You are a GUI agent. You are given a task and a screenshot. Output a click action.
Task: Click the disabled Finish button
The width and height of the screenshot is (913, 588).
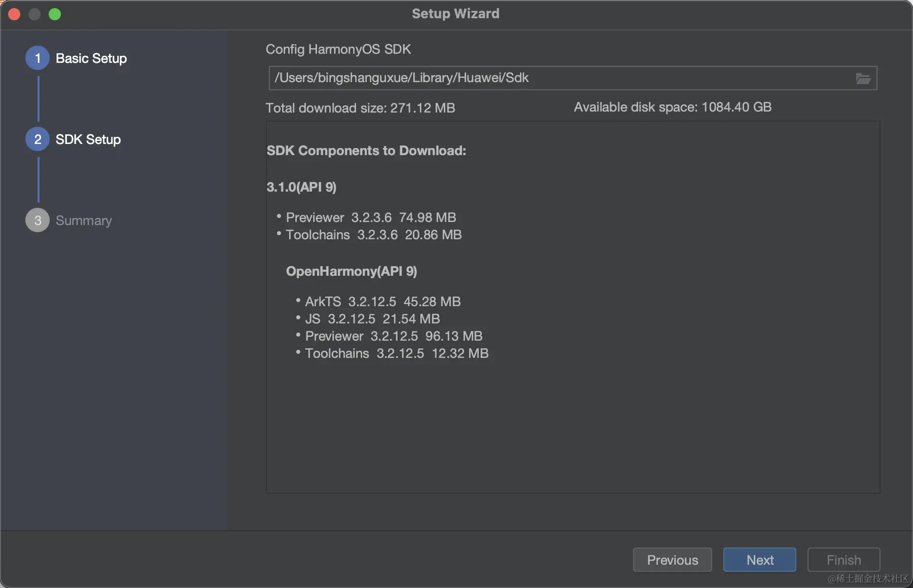coord(844,560)
